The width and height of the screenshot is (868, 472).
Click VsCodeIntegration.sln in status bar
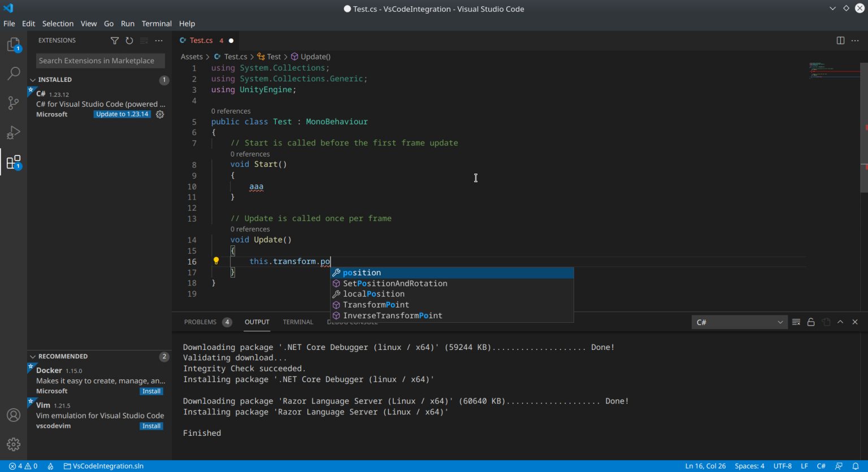click(x=103, y=466)
